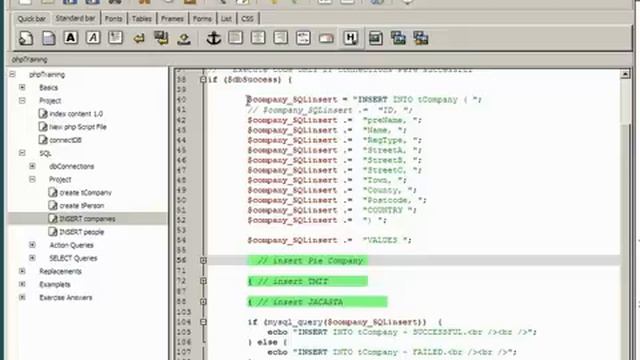Viewport: 640px width, 360px height.
Task: Click the document-with-arrow icon on the Quick bar
Action: click(26, 38)
